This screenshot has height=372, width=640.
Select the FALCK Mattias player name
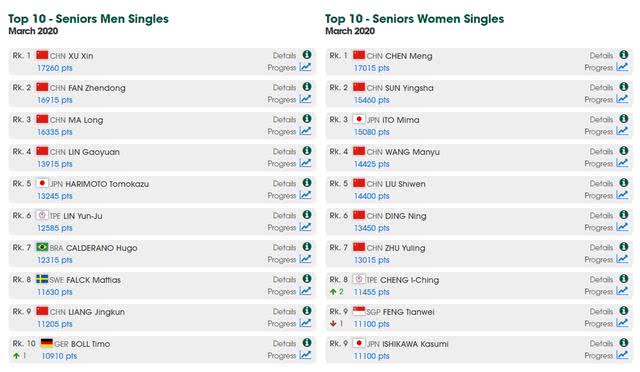point(93,280)
